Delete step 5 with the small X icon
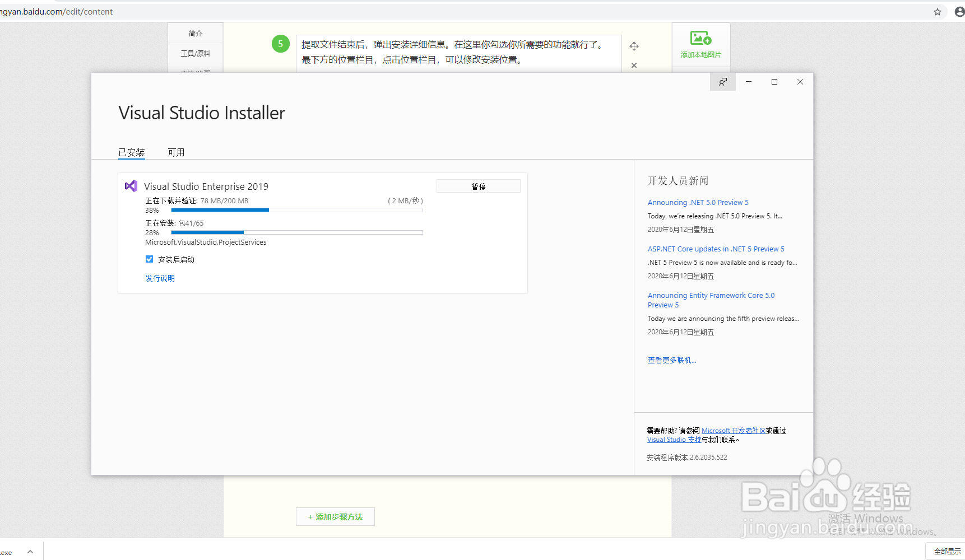This screenshot has width=965, height=560. coord(634,65)
